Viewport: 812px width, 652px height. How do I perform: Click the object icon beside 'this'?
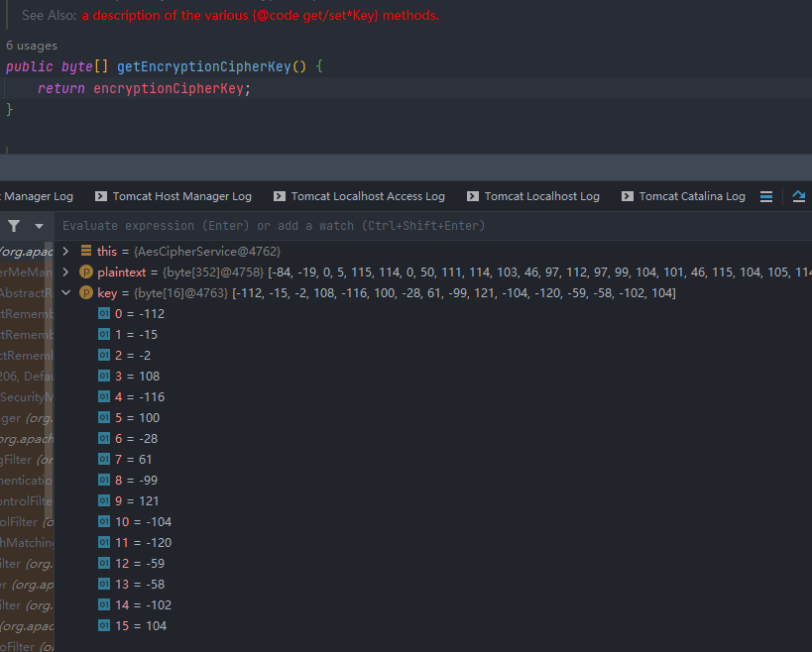86,251
